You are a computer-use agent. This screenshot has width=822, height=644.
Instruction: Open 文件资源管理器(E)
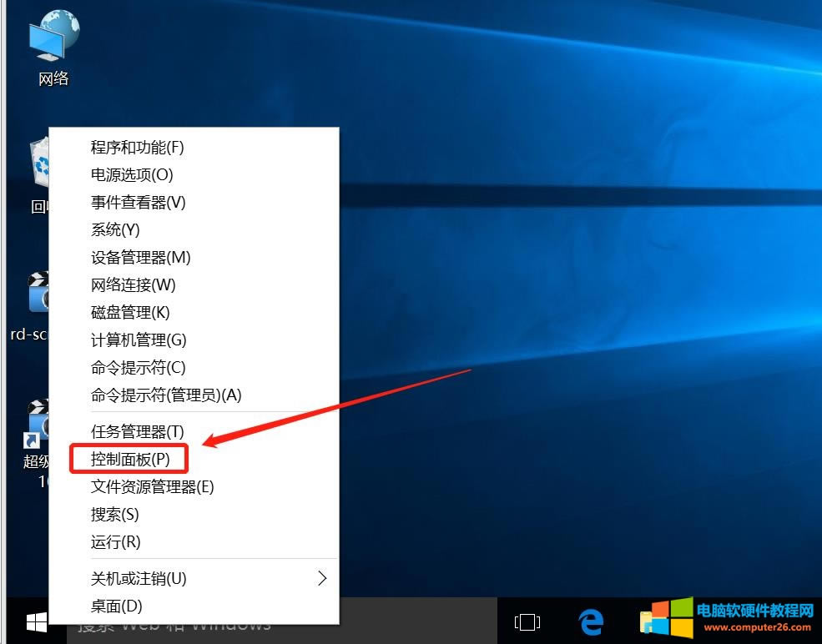(x=152, y=487)
